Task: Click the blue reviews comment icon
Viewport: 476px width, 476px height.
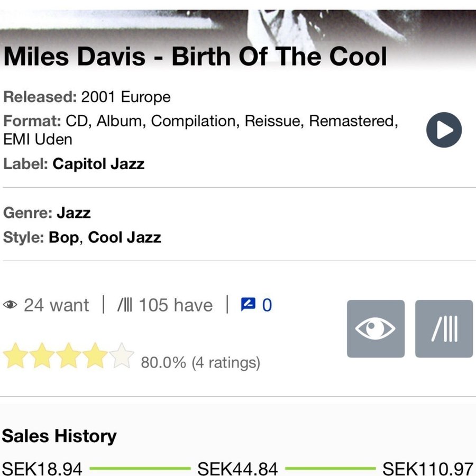Action: pos(248,305)
